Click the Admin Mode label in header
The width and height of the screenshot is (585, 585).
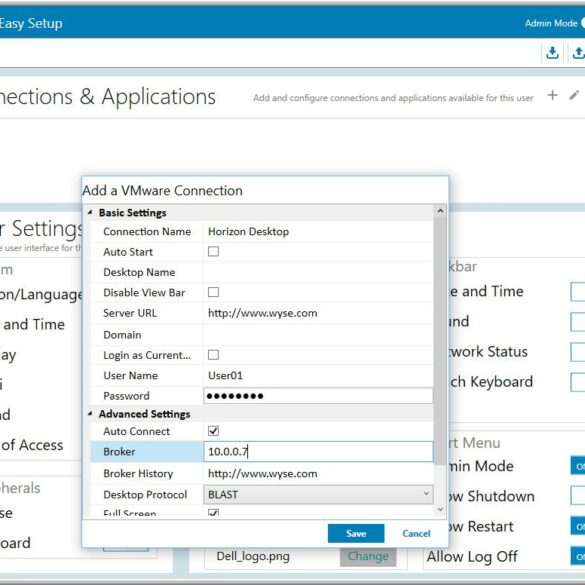point(551,23)
